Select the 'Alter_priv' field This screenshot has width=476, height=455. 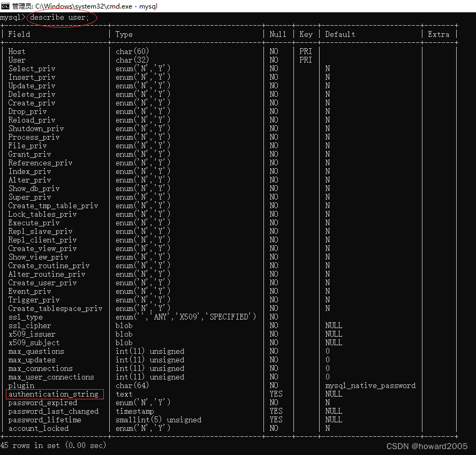30,180
